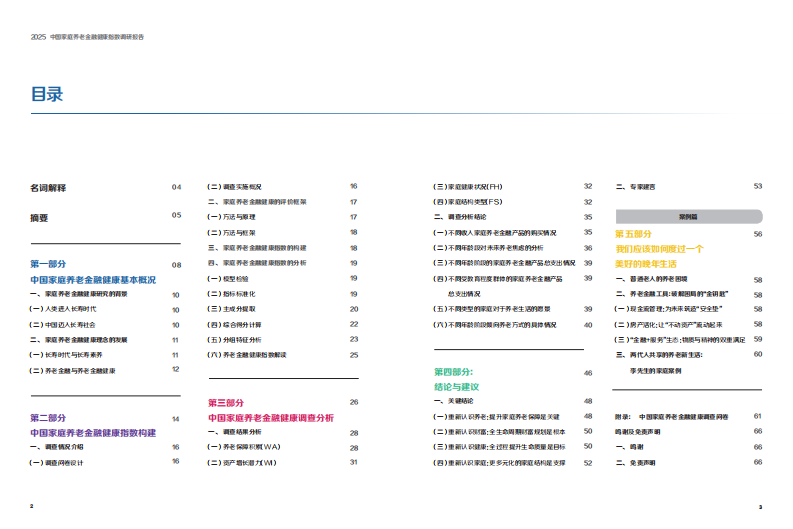Jump to 调查分析结论 entry
This screenshot has height=529, width=793.
(x=460, y=216)
